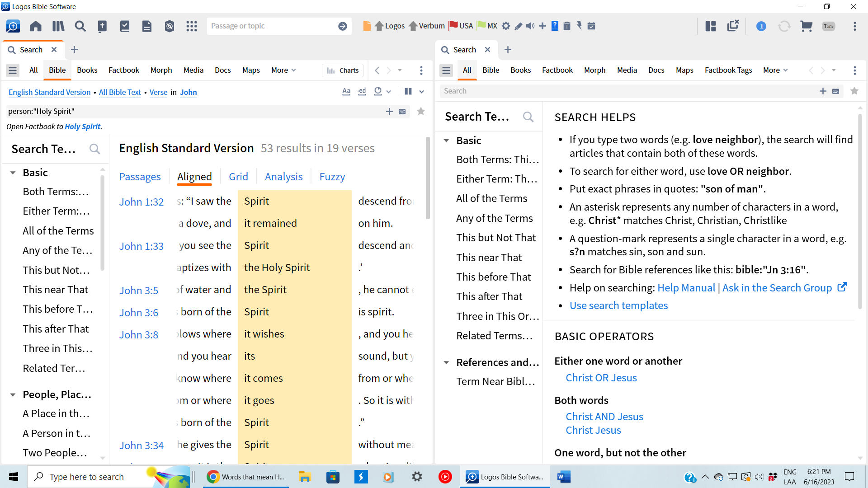Image resolution: width=868 pixels, height=488 pixels.
Task: Toggle the Match case Aa option
Action: (x=346, y=91)
